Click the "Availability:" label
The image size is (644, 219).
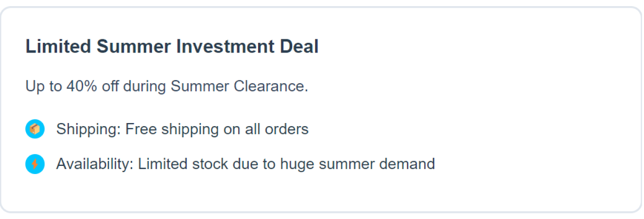pyautogui.click(x=95, y=164)
